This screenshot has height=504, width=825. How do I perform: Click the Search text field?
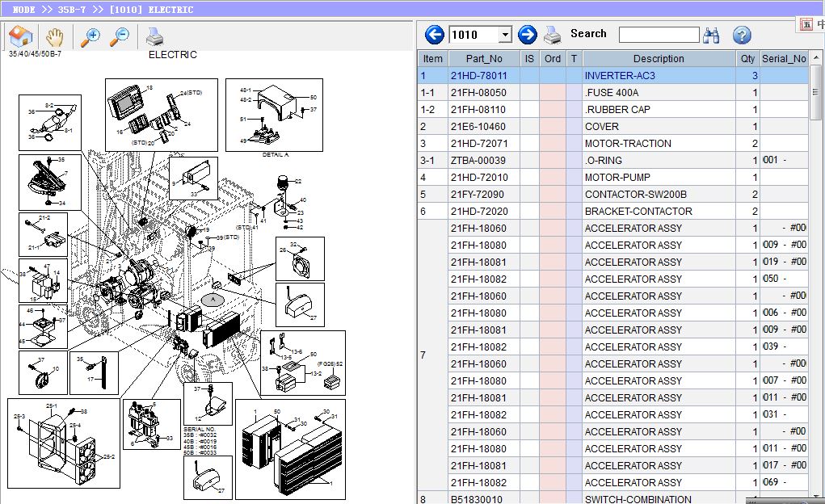click(x=659, y=35)
